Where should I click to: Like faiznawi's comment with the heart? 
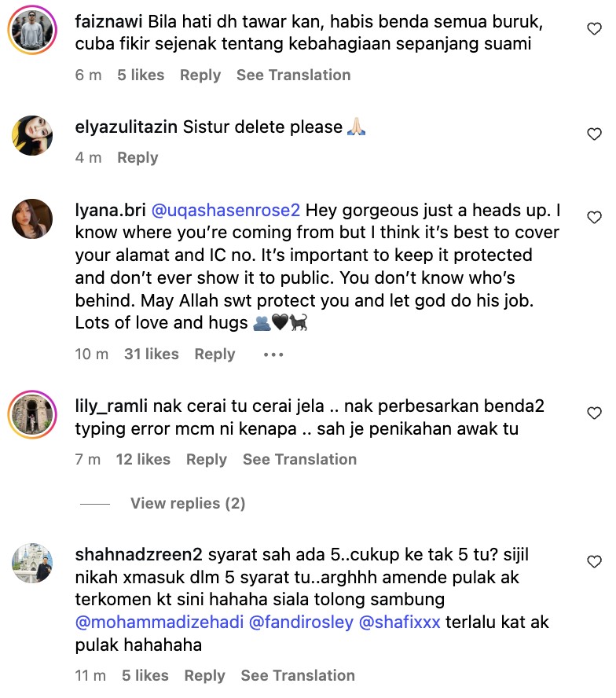pyautogui.click(x=595, y=29)
